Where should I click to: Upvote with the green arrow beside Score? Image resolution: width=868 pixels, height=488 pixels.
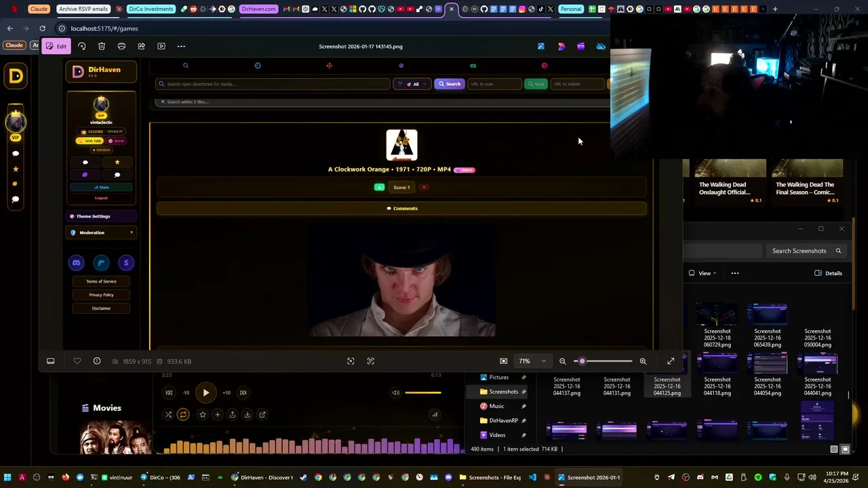(x=379, y=188)
